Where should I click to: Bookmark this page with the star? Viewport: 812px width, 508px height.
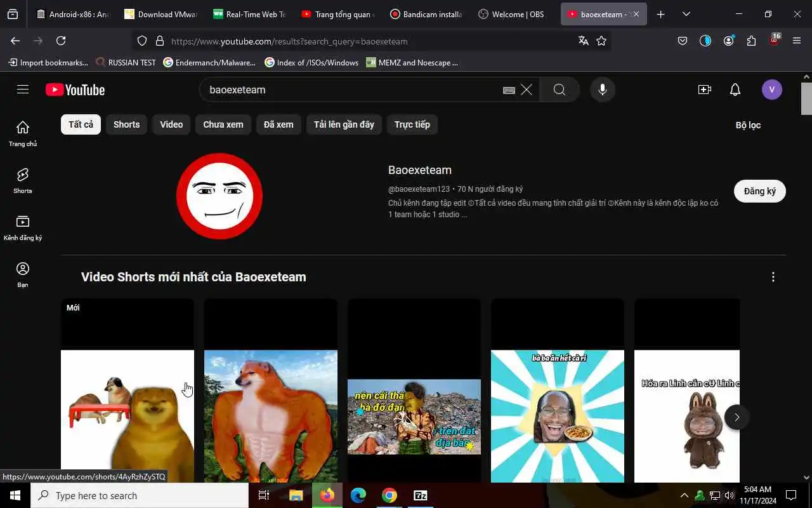[601, 41]
